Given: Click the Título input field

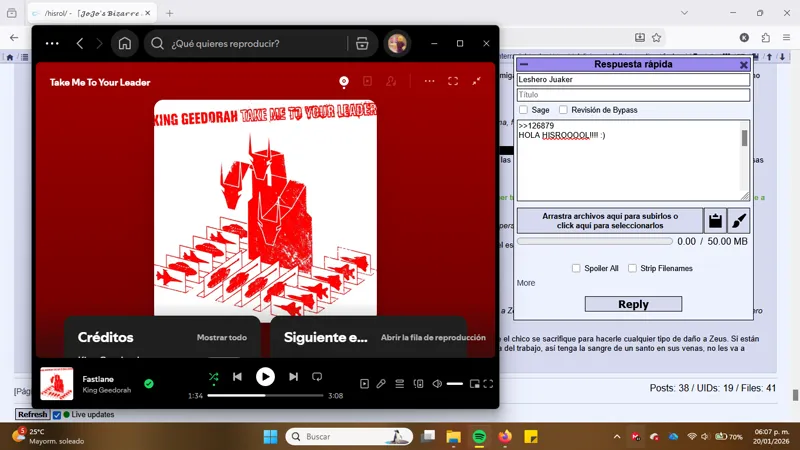Looking at the screenshot, I should 633,95.
